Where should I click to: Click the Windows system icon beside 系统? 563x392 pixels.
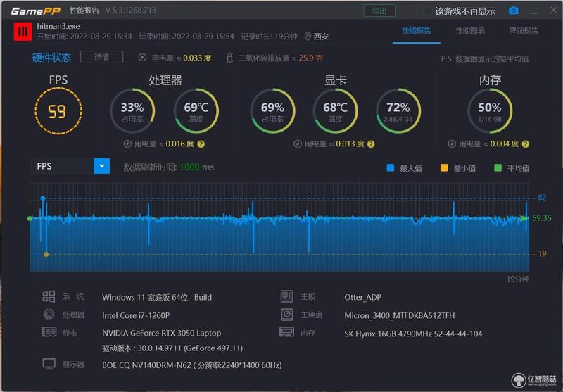(49, 296)
